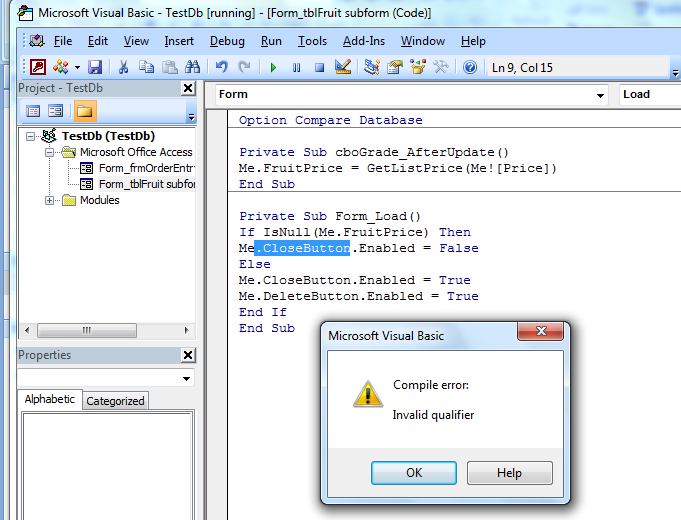Click the toolbar options overflow arrow
This screenshot has width=681, height=520.
675,72
